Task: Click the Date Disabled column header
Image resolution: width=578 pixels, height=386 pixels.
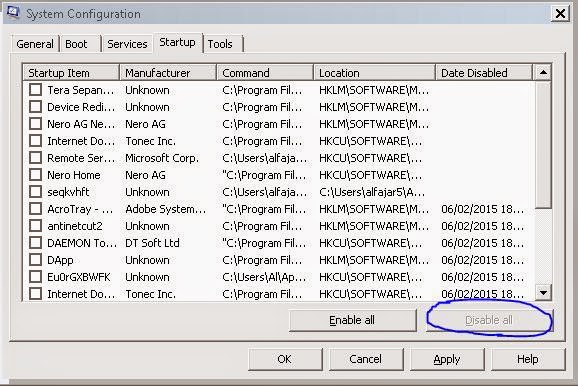Action: [484, 73]
